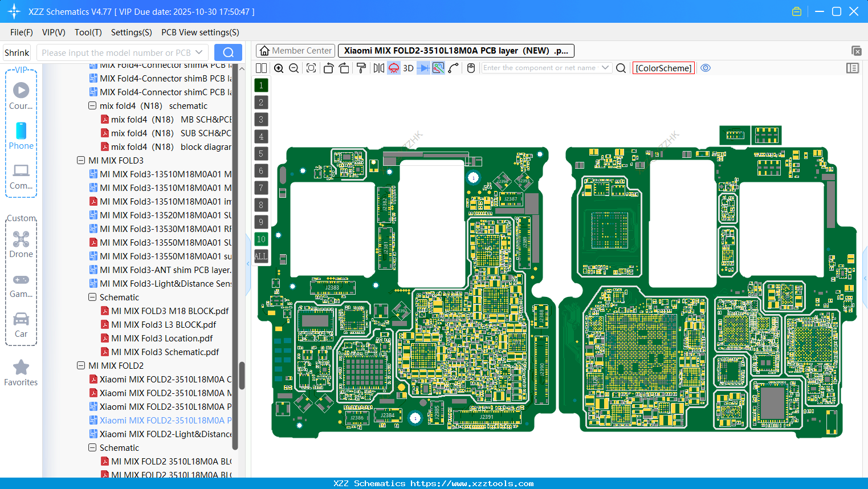Screen dimensions: 868x489
Task: Switch to 3D board view
Action: pyautogui.click(x=407, y=68)
